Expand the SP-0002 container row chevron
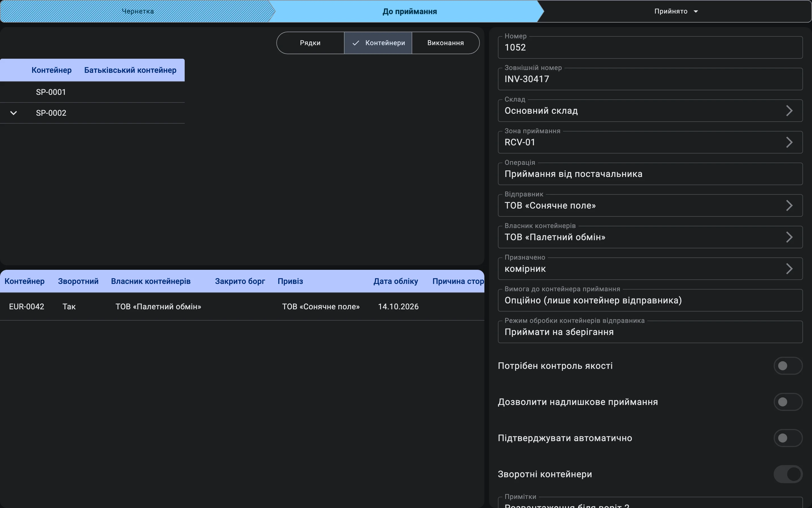Image resolution: width=812 pixels, height=508 pixels. click(x=14, y=113)
